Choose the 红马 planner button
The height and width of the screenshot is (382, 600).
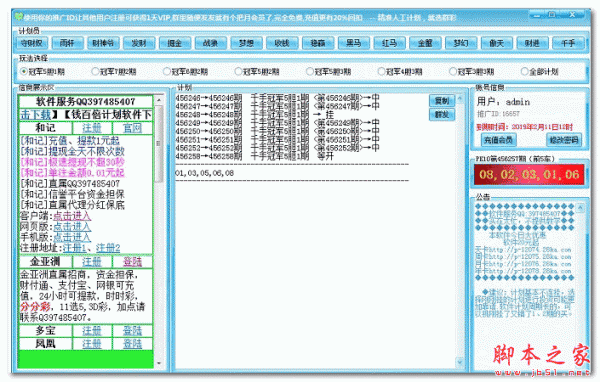(x=389, y=43)
